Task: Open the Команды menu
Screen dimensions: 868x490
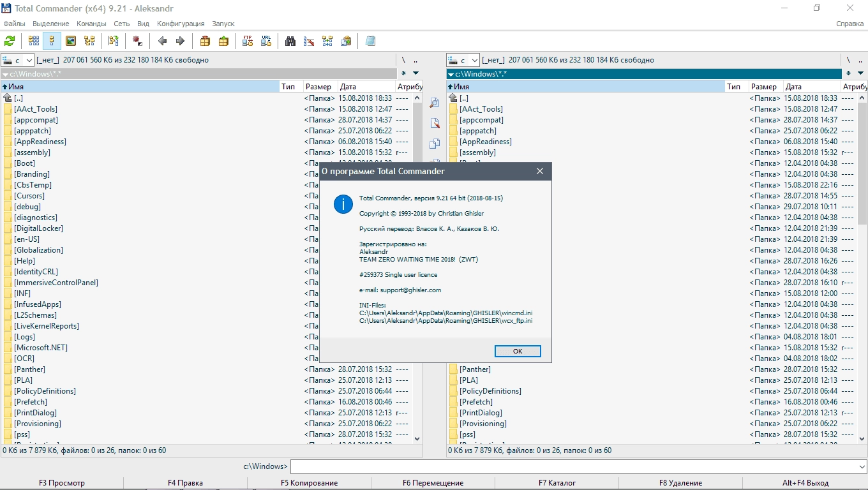Action: [91, 24]
